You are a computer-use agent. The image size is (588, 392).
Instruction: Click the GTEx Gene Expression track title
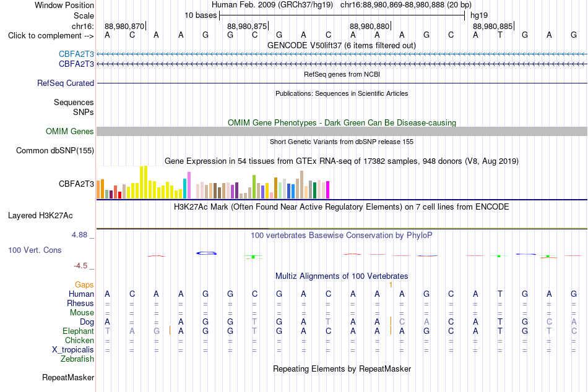[341, 161]
